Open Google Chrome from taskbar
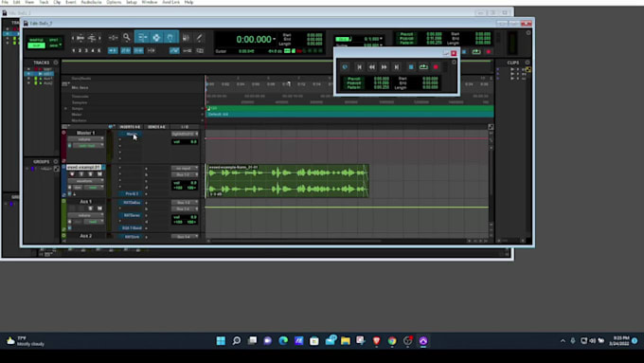The width and height of the screenshot is (644, 363). click(392, 341)
